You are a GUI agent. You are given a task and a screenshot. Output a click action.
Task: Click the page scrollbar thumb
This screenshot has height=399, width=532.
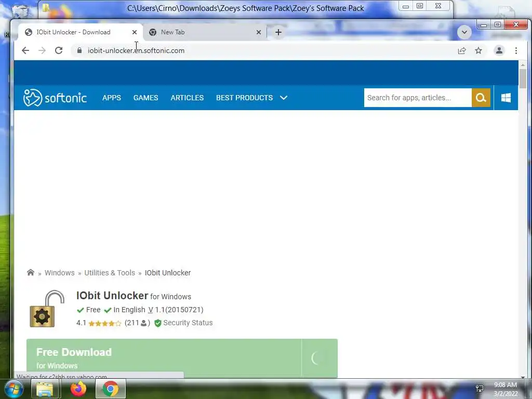pos(523,78)
